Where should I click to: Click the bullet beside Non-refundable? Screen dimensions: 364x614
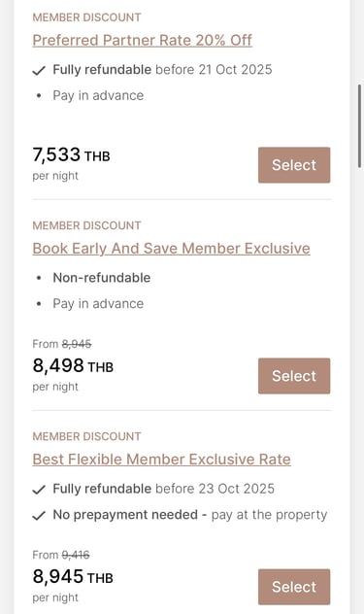(x=39, y=278)
